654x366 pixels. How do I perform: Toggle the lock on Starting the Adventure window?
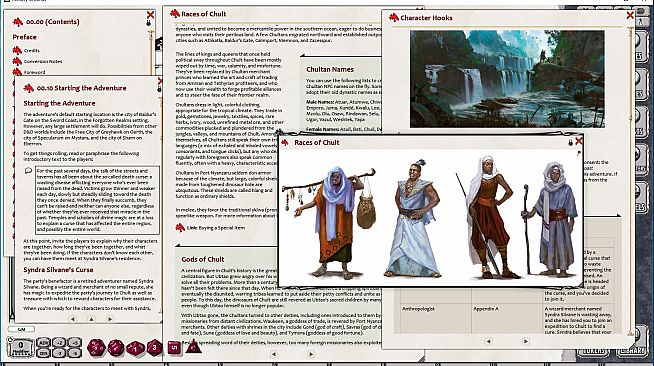159,89
